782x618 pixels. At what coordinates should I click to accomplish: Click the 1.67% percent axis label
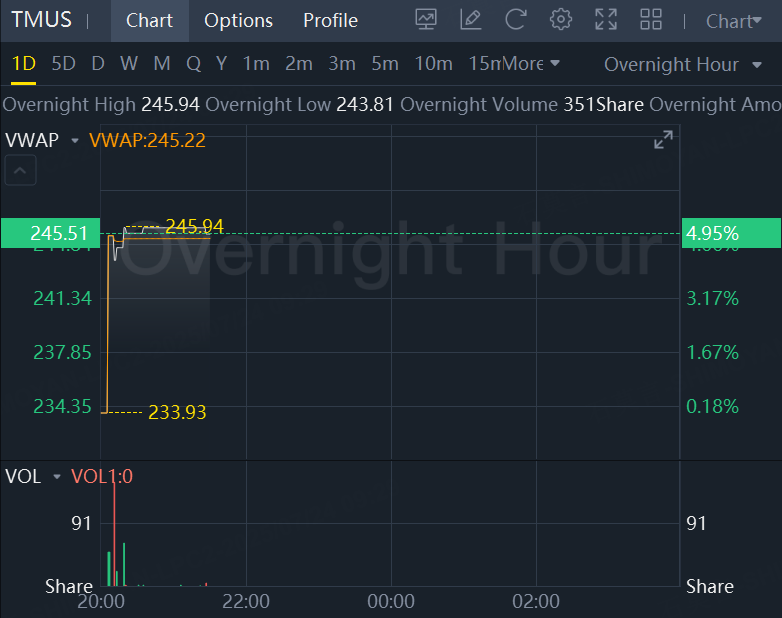tap(712, 353)
